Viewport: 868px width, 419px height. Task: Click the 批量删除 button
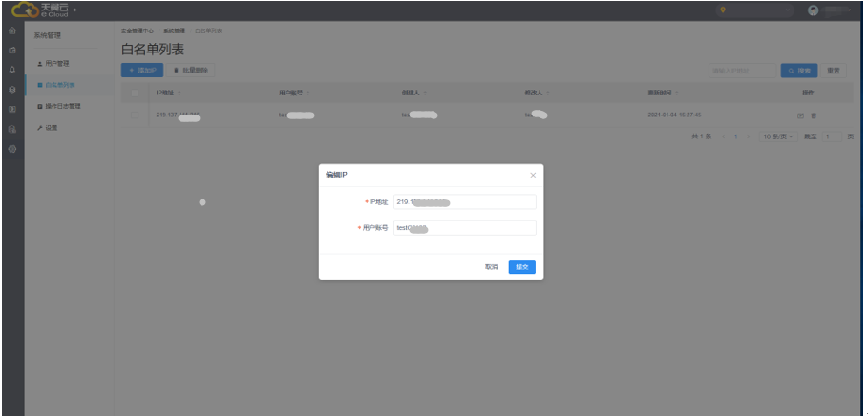click(190, 71)
